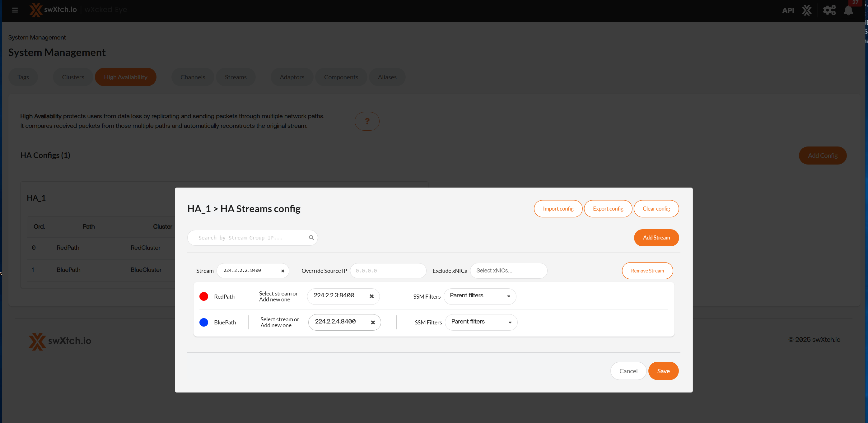The height and width of the screenshot is (423, 868).
Task: Clear the BluePath stream 224.2.2.4:8400
Action: pyautogui.click(x=373, y=322)
